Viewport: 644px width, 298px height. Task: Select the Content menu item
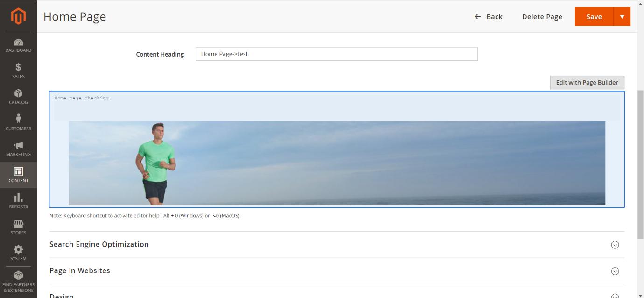click(18, 175)
